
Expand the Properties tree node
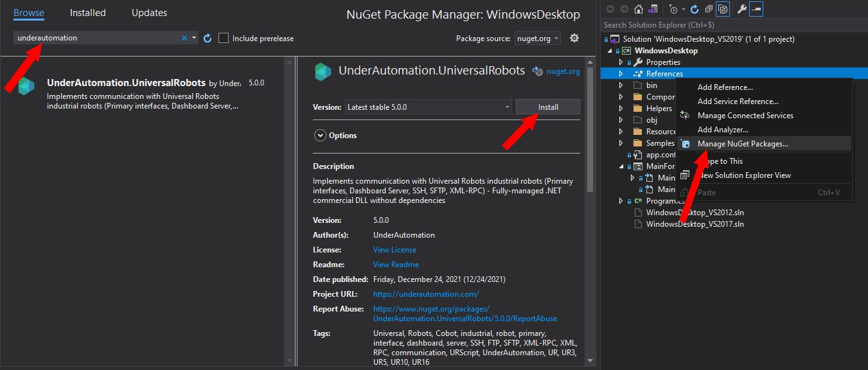click(x=621, y=62)
